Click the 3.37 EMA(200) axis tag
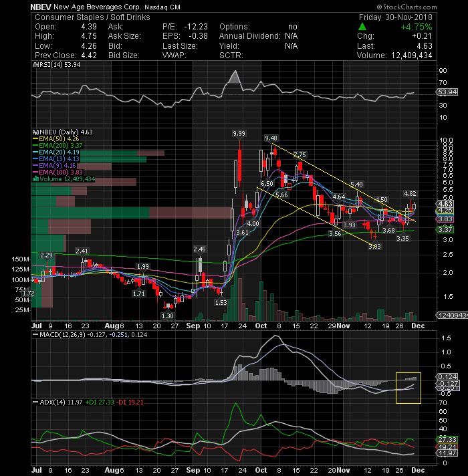The width and height of the screenshot is (468, 476). (445, 230)
